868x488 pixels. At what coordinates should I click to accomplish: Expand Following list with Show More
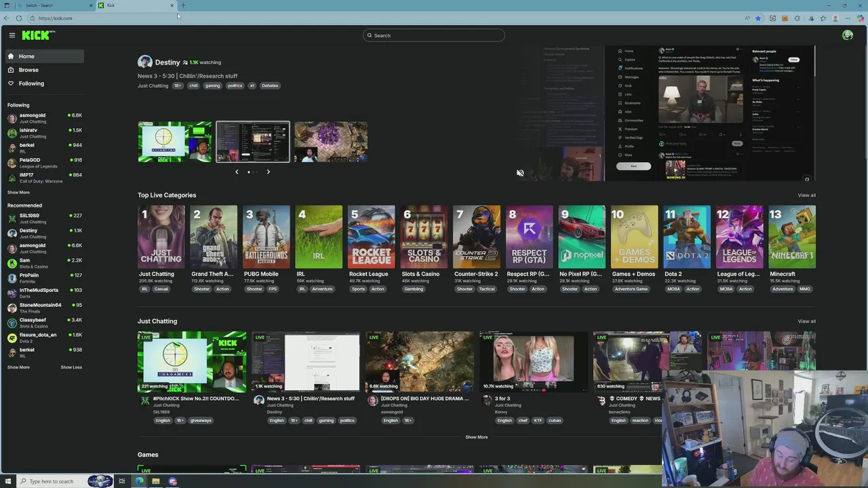click(18, 192)
